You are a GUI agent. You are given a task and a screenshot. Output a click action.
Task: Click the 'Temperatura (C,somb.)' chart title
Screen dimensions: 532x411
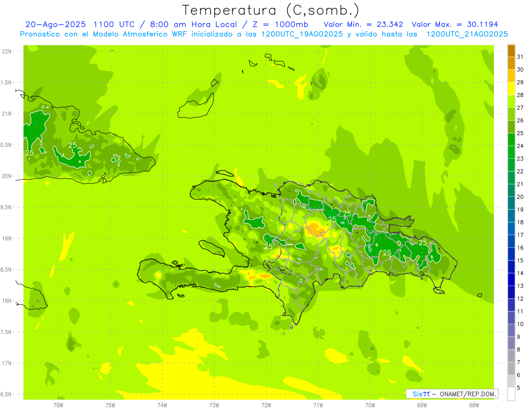271,10
